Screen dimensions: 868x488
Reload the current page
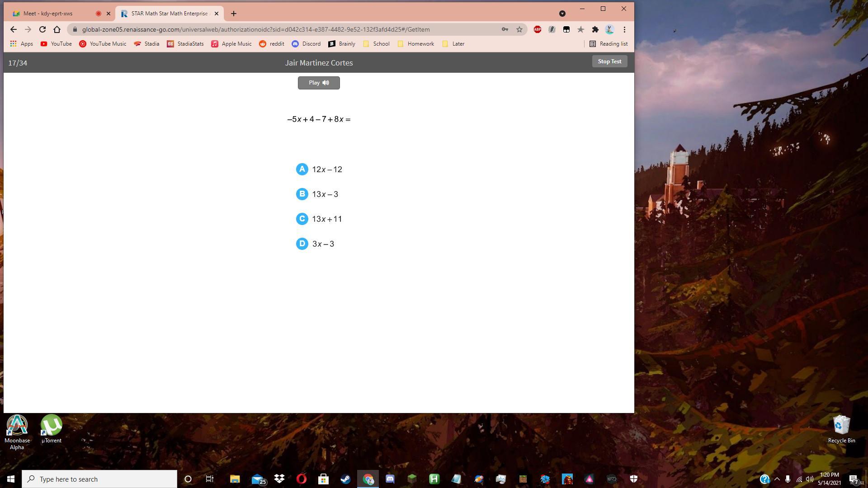click(42, 29)
